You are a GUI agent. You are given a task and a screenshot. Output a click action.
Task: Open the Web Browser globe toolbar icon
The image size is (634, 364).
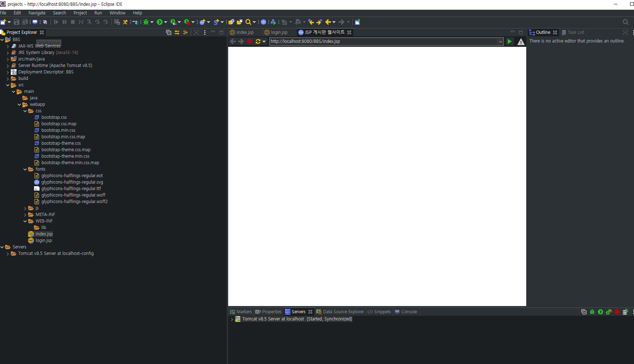click(263, 22)
